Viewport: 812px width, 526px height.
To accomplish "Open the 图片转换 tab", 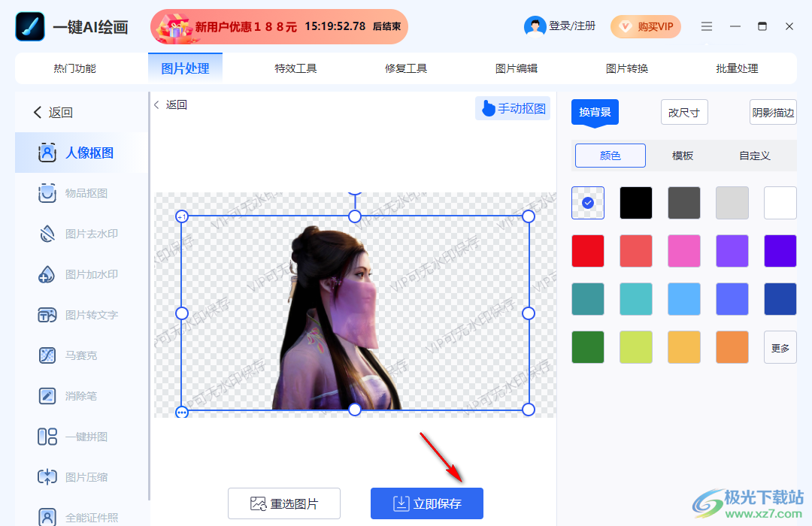I will (x=627, y=68).
